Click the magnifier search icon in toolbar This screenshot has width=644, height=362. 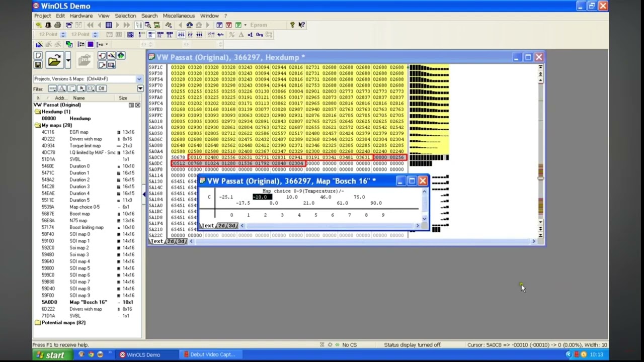click(148, 25)
